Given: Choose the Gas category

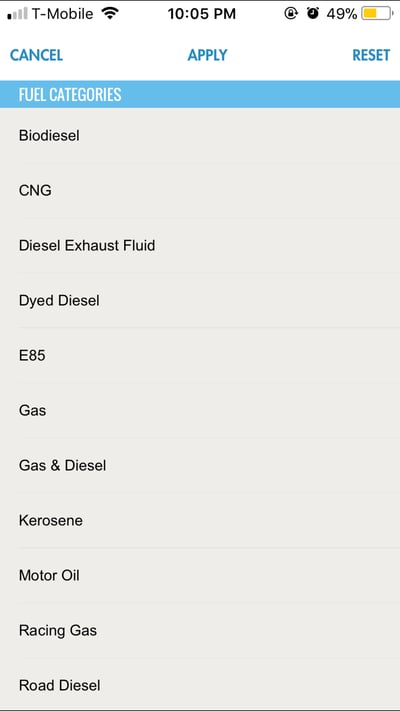Looking at the screenshot, I should (x=200, y=410).
